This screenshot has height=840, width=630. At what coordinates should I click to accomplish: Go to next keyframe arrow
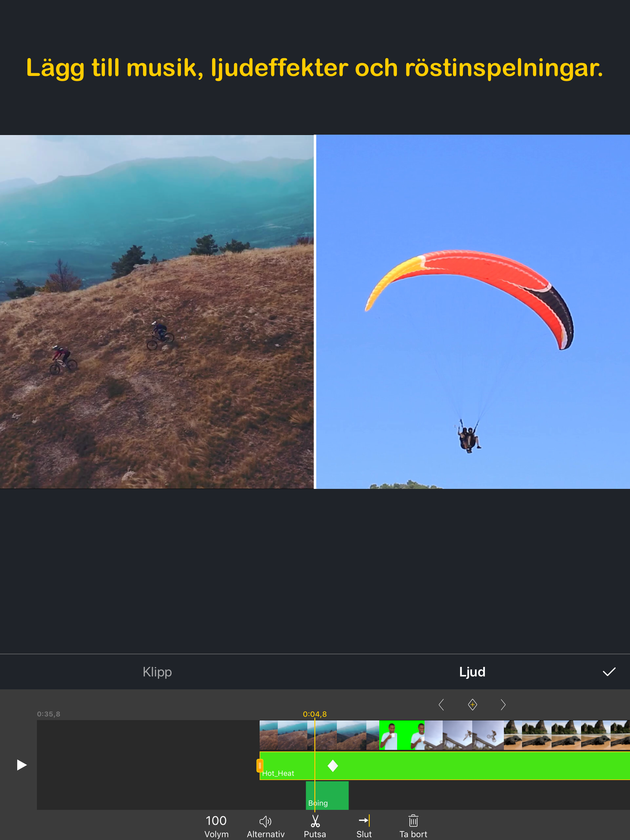point(503,705)
